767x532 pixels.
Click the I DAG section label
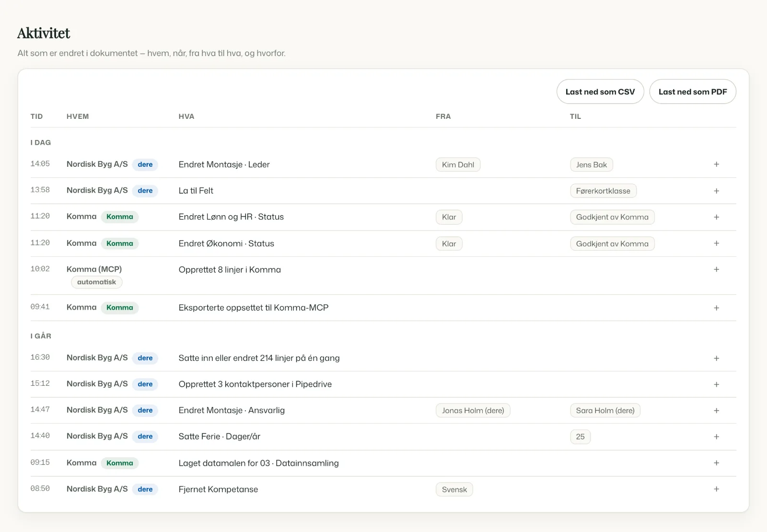coord(41,142)
